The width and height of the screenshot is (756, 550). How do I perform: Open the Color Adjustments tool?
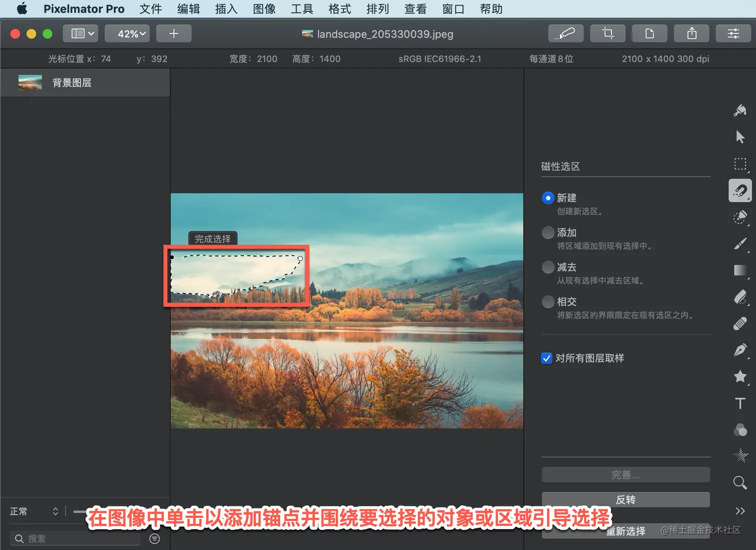[x=740, y=429]
